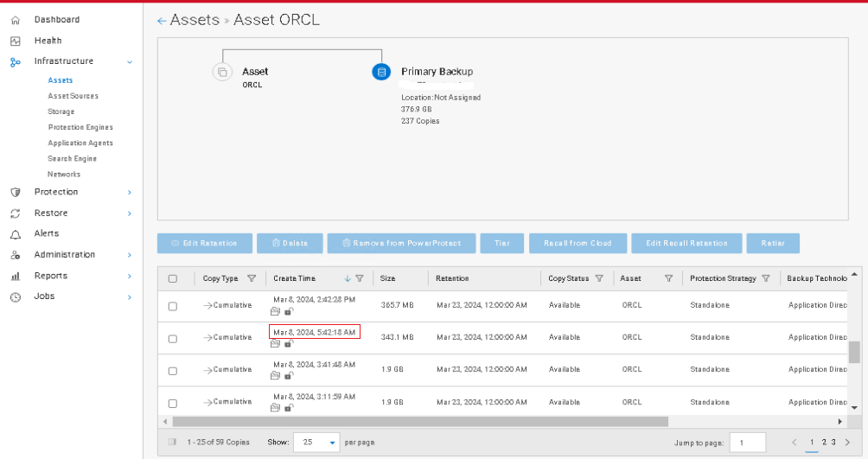Open the items per page dropdown
Screen dimensions: 868x459
click(x=316, y=442)
